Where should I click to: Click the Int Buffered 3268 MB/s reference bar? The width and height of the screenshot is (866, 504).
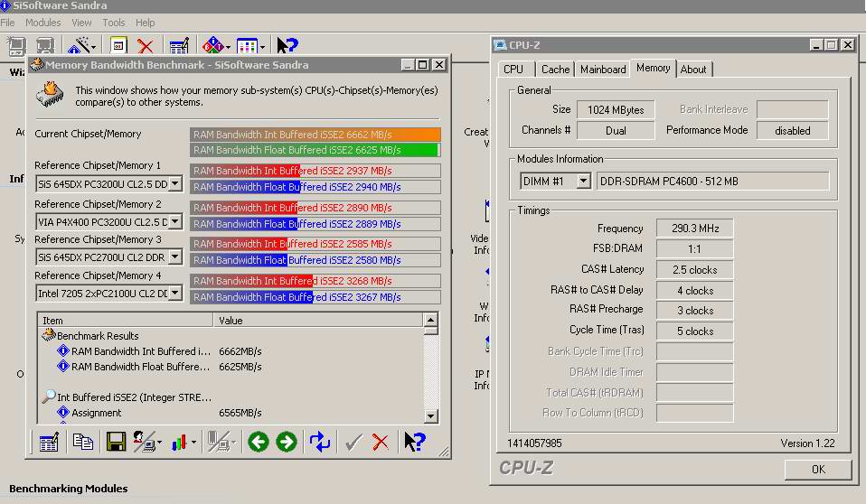click(315, 280)
